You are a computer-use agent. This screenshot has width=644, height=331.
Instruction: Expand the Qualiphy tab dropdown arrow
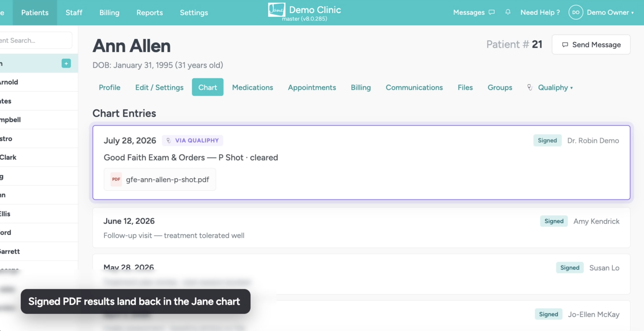572,88
